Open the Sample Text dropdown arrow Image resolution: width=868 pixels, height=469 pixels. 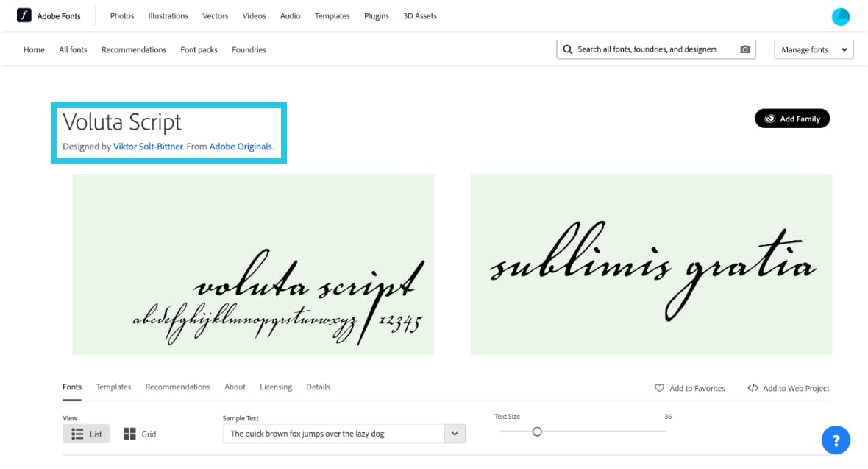click(x=455, y=434)
